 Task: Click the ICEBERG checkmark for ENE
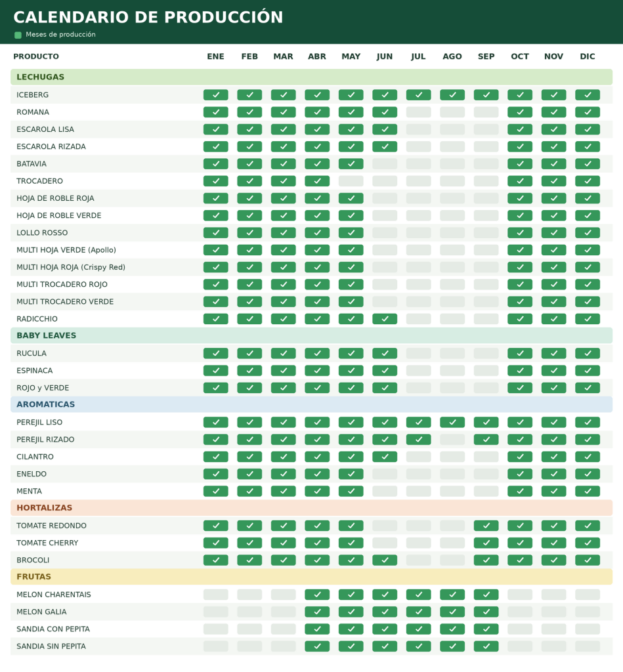(x=216, y=94)
